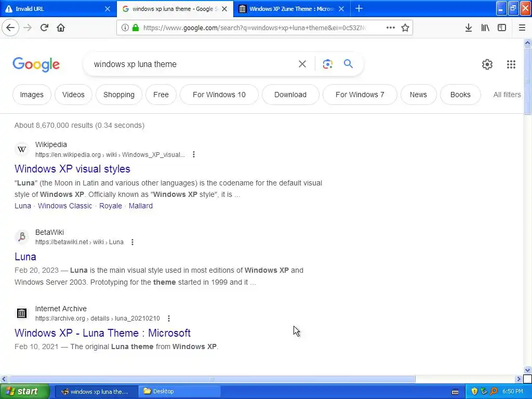Filter results by Videos
Image resolution: width=532 pixels, height=399 pixels.
tap(73, 95)
